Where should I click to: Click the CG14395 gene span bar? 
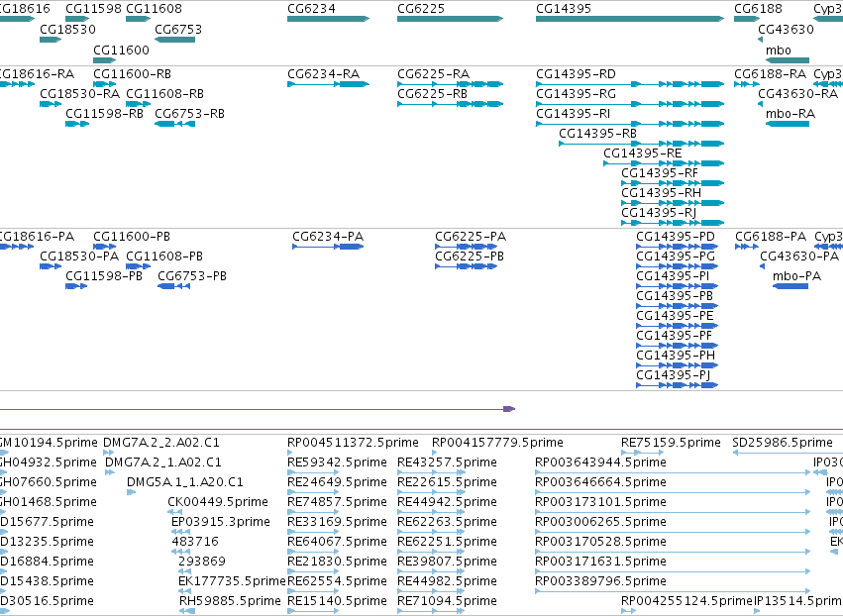[x=630, y=19]
